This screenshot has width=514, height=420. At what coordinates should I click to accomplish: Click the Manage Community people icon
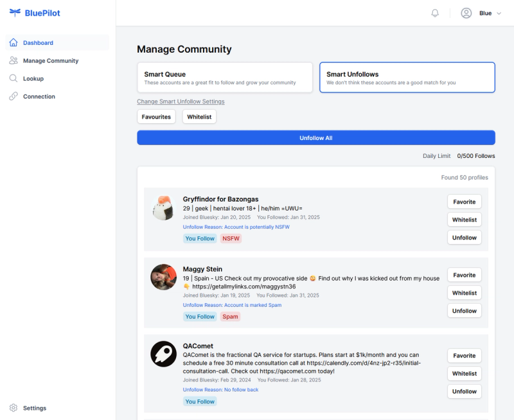(x=13, y=60)
